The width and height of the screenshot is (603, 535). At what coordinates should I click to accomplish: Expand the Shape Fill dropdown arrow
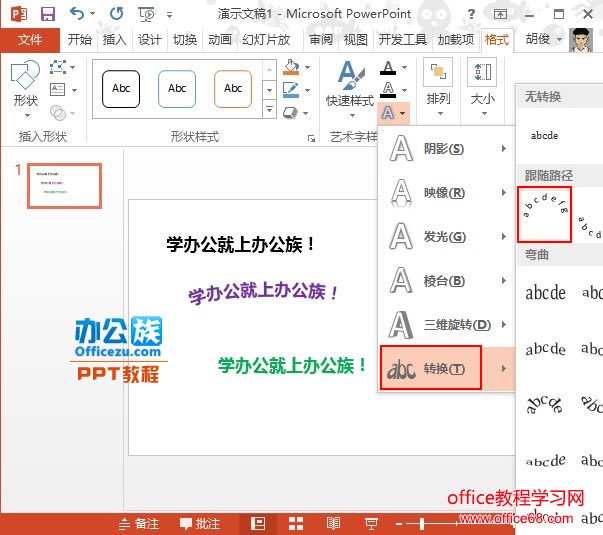308,67
